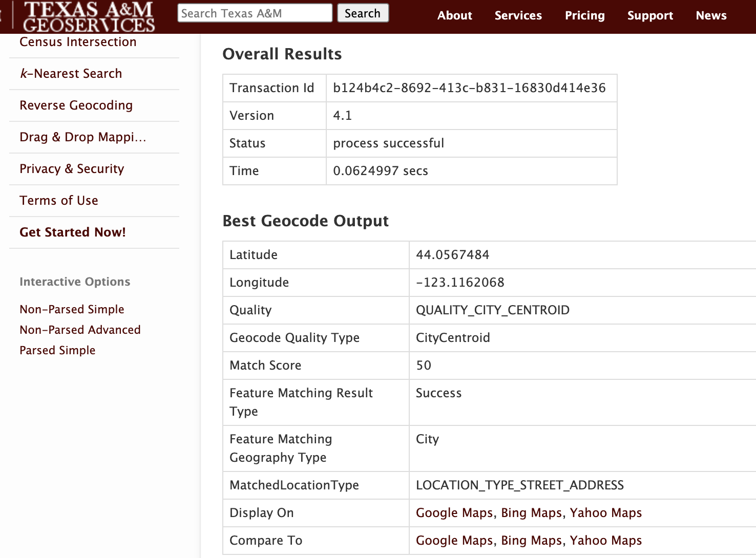The image size is (756, 558).
Task: Navigate to the Pricing page
Action: [584, 15]
